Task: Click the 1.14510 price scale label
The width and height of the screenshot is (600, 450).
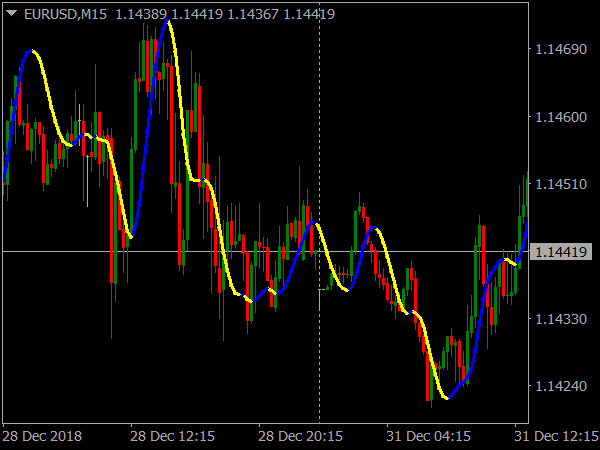Action: (561, 184)
